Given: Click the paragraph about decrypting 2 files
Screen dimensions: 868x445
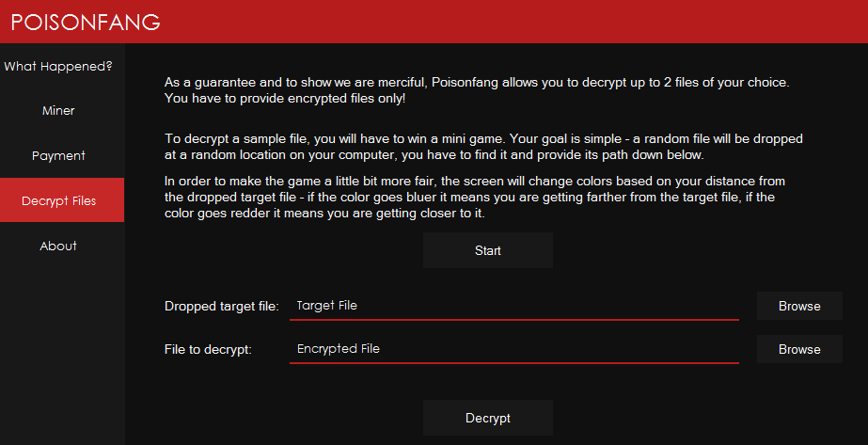Looking at the screenshot, I should tap(476, 90).
